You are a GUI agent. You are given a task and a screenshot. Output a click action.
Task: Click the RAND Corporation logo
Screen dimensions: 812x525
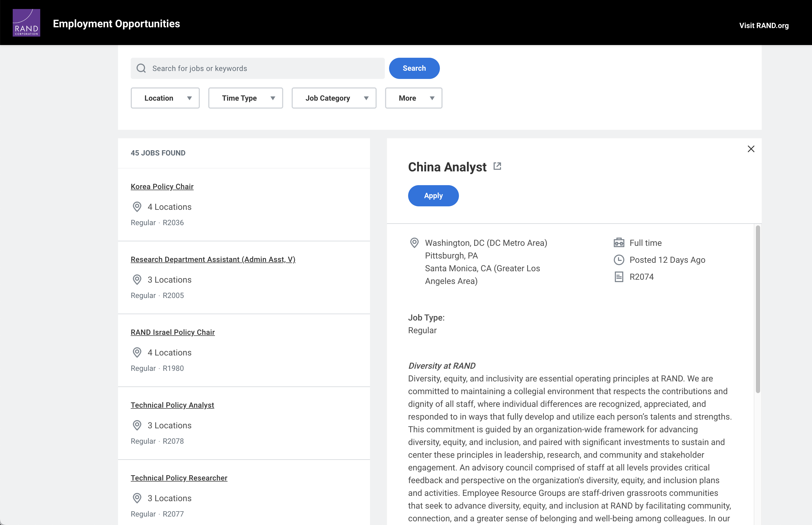[26, 23]
